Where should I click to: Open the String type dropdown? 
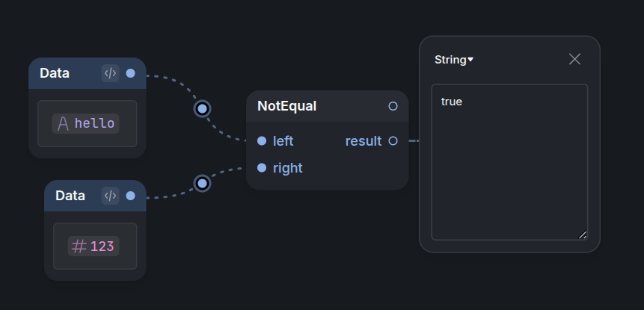454,60
